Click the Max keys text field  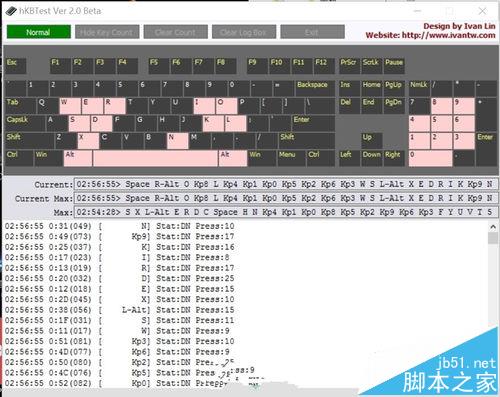[x=286, y=212]
